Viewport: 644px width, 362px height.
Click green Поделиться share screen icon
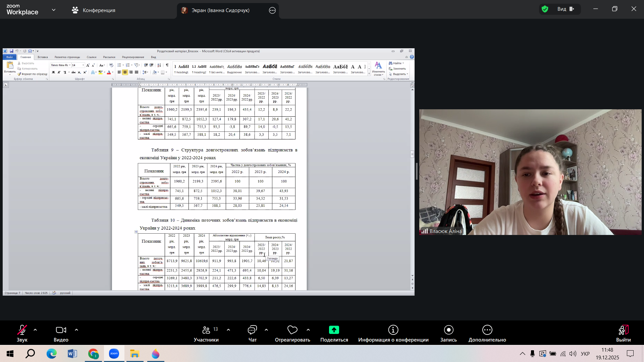point(334,330)
